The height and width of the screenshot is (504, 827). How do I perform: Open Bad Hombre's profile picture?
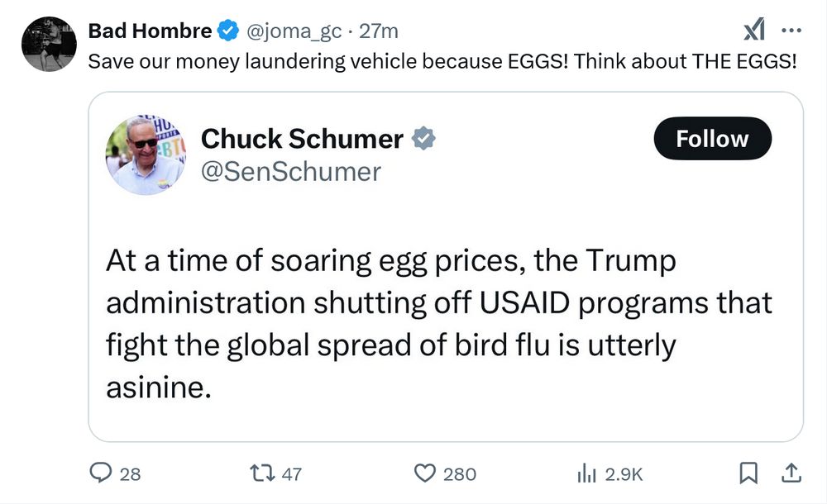[50, 45]
